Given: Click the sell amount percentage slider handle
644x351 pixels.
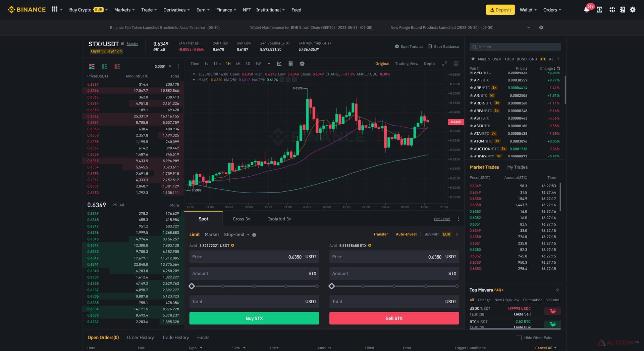Looking at the screenshot, I should pyautogui.click(x=332, y=286).
